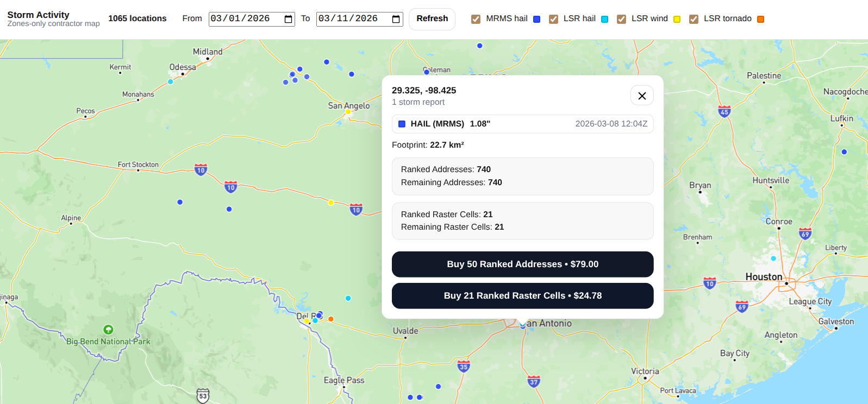Viewport: 868px width, 404px height.
Task: Open the To date calendar picker
Action: [x=396, y=19]
